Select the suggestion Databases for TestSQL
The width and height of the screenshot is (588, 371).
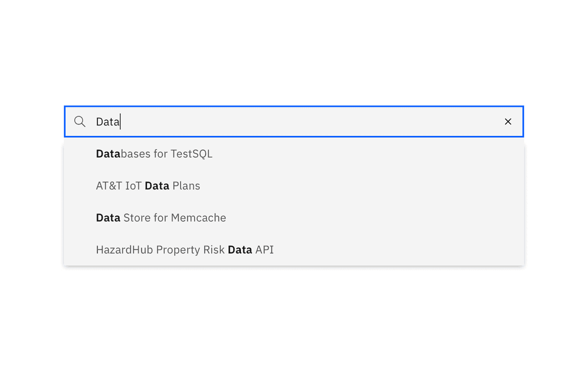[x=154, y=153]
